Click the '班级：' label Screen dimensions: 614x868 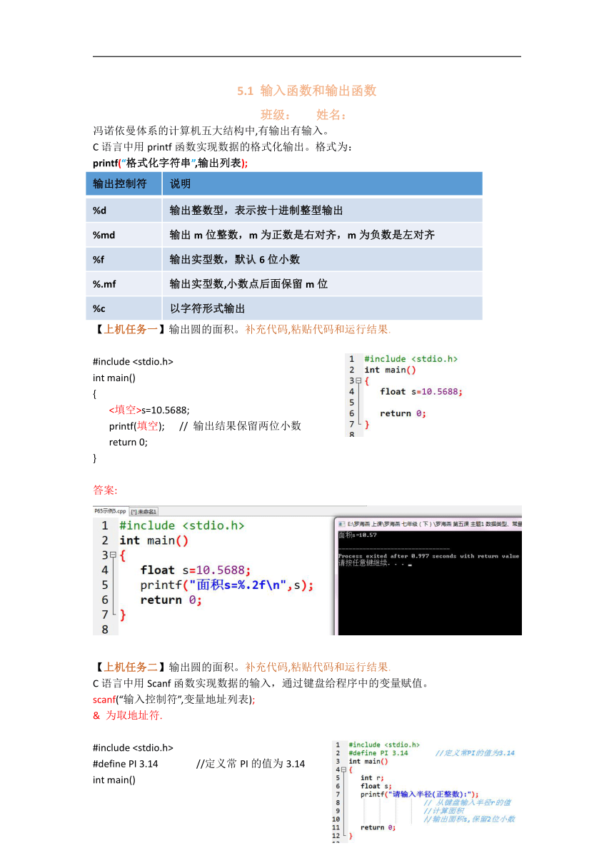(x=276, y=115)
